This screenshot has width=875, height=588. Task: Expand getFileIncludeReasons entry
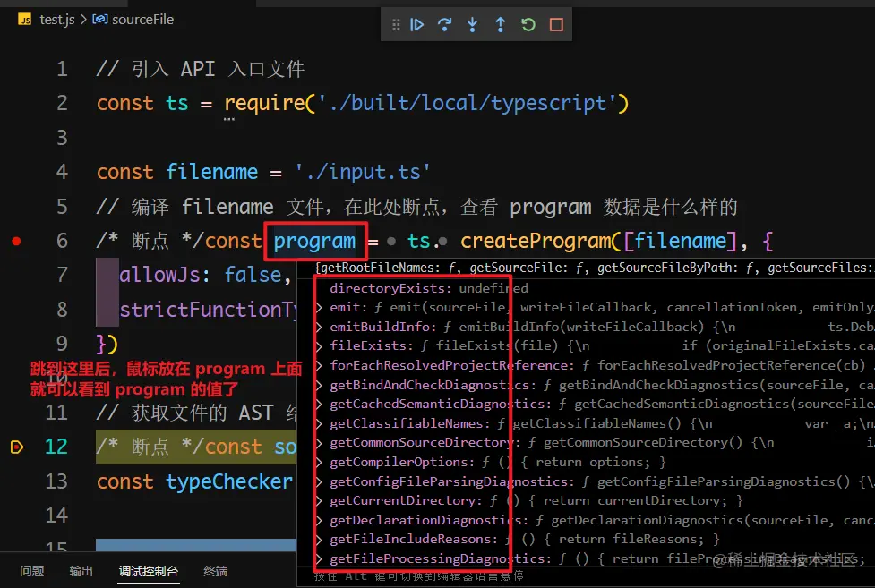pyautogui.click(x=319, y=540)
